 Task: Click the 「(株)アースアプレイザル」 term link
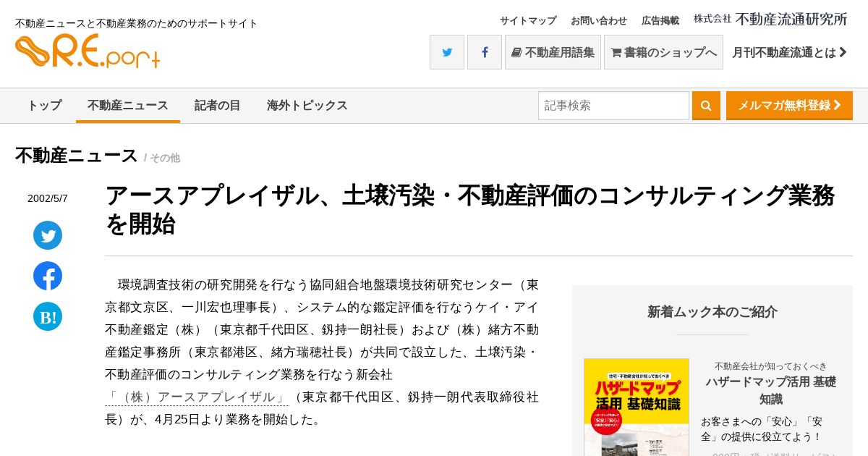pyautogui.click(x=197, y=397)
